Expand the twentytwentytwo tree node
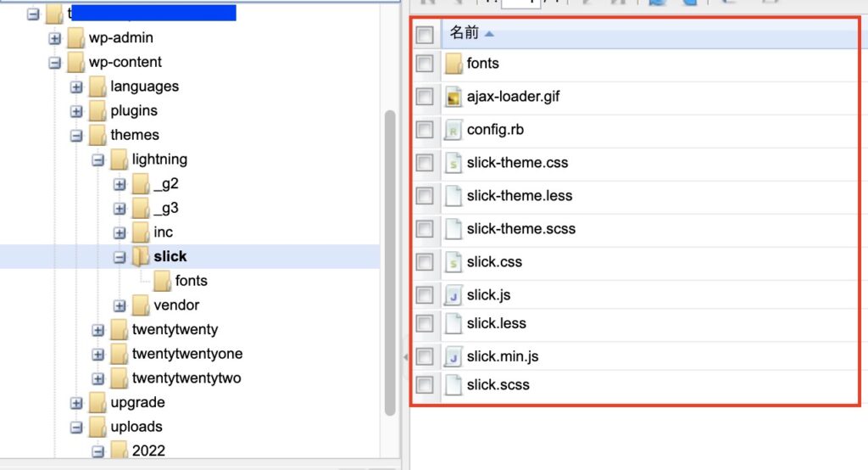Screen dimensions: 868x470 pos(98,379)
